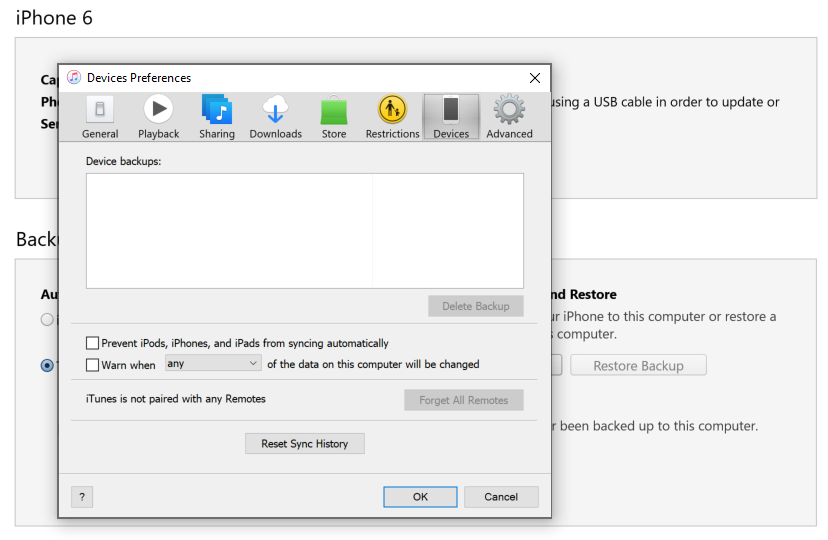Open the Playback preferences pane
The width and height of the screenshot is (828, 540).
pos(158,117)
